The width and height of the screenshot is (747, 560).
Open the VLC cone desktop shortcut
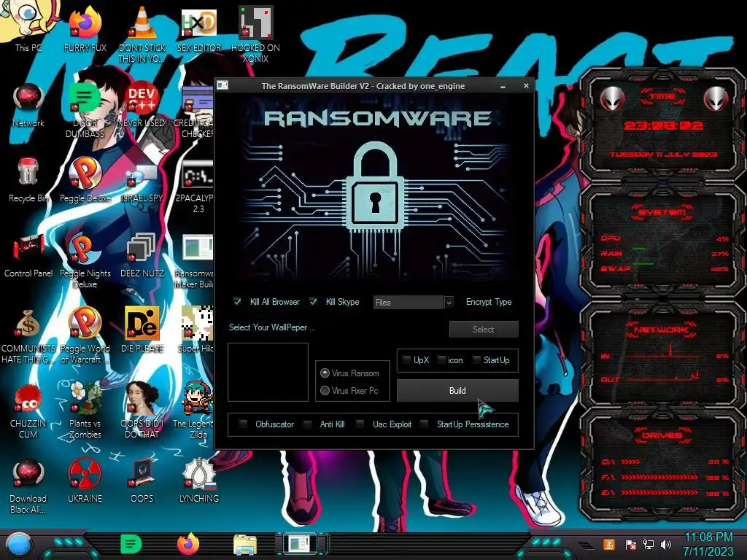(142, 34)
